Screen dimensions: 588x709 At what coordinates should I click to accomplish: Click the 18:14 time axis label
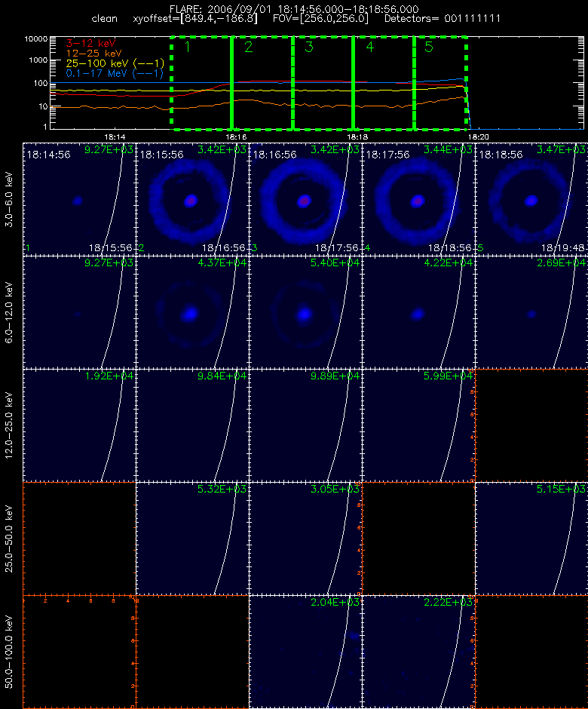click(x=115, y=137)
